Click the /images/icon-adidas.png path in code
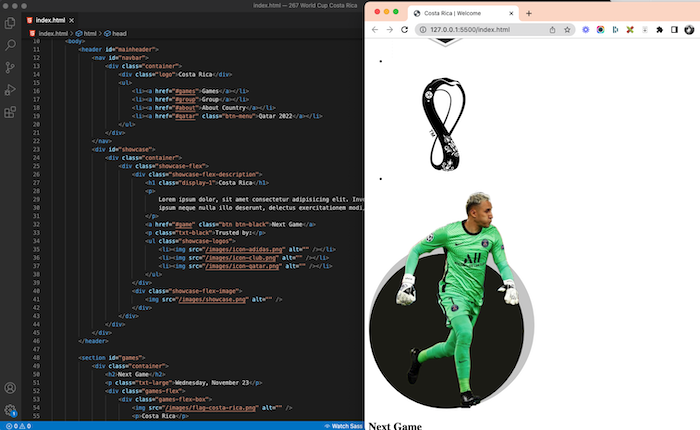The height and width of the screenshot is (430, 700). point(244,250)
